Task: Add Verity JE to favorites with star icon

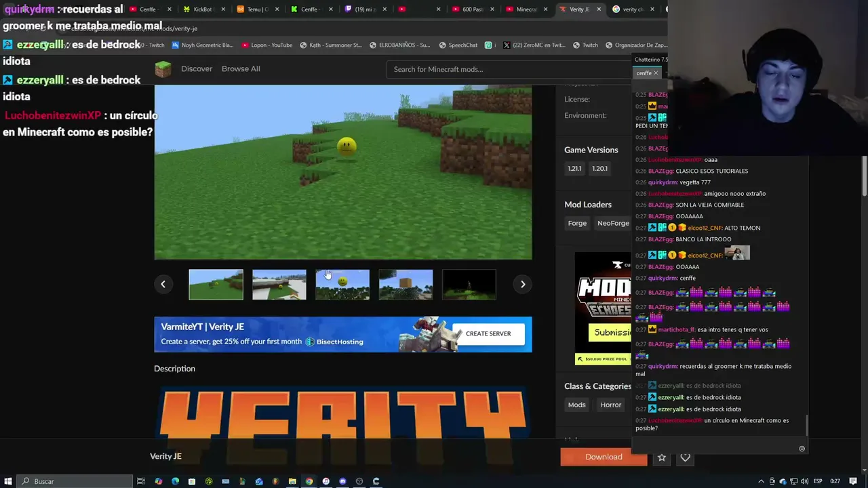Action: pyautogui.click(x=662, y=457)
